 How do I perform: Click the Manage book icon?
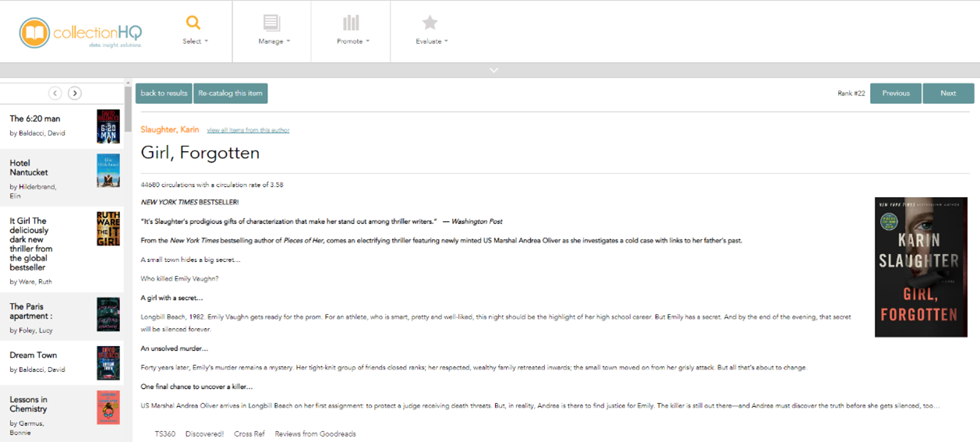tap(271, 23)
